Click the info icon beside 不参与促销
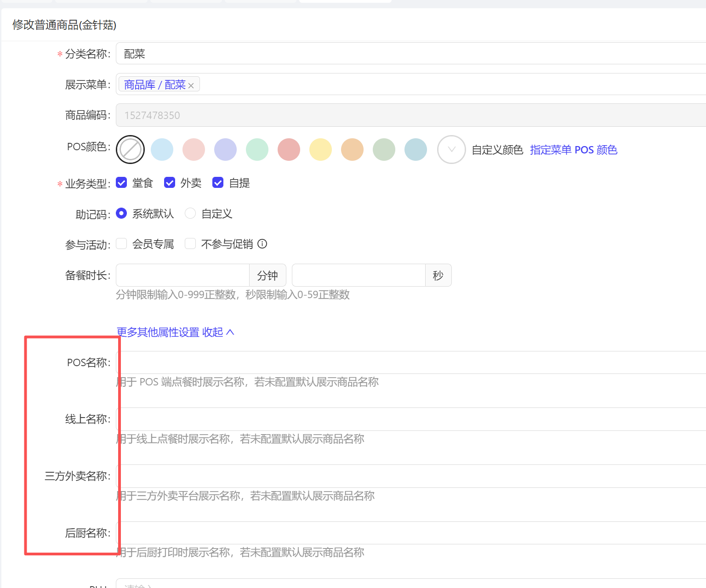 click(x=262, y=244)
